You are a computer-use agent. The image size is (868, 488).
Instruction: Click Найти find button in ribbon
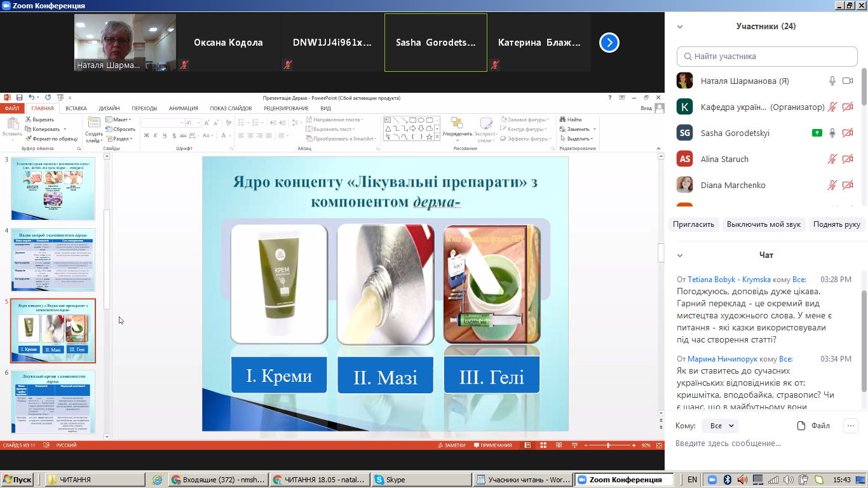(x=571, y=119)
